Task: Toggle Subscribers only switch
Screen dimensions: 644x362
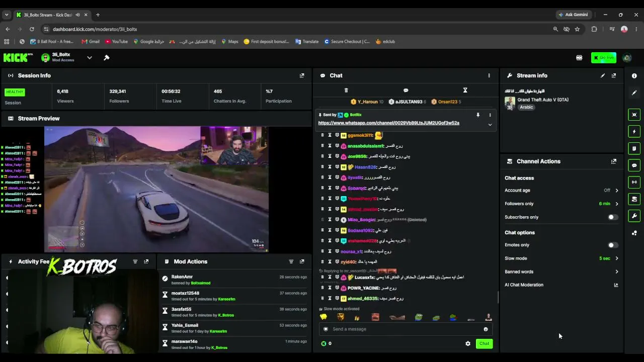Action: [613, 217]
